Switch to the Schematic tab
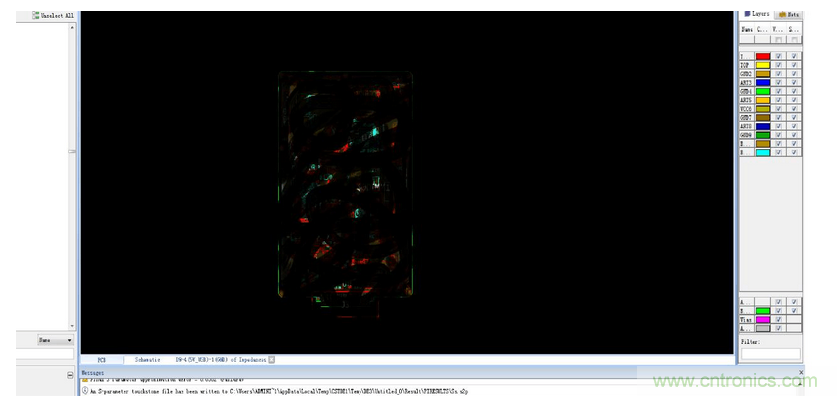The image size is (837, 396). pyautogui.click(x=147, y=360)
